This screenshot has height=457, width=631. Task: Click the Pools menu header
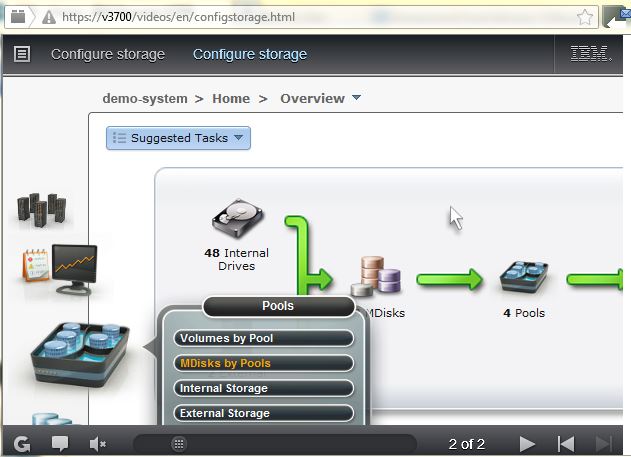pos(279,306)
